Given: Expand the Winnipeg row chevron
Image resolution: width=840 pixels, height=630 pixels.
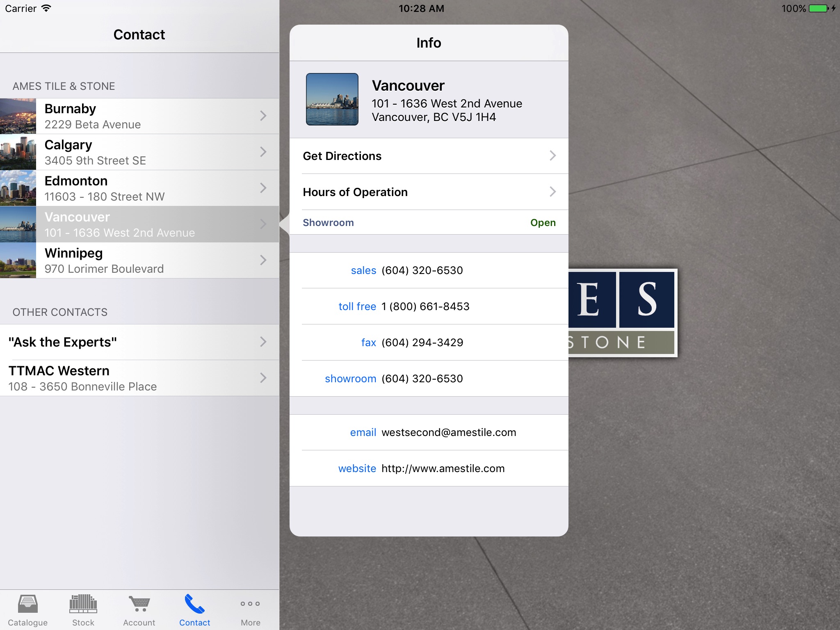Looking at the screenshot, I should (263, 260).
